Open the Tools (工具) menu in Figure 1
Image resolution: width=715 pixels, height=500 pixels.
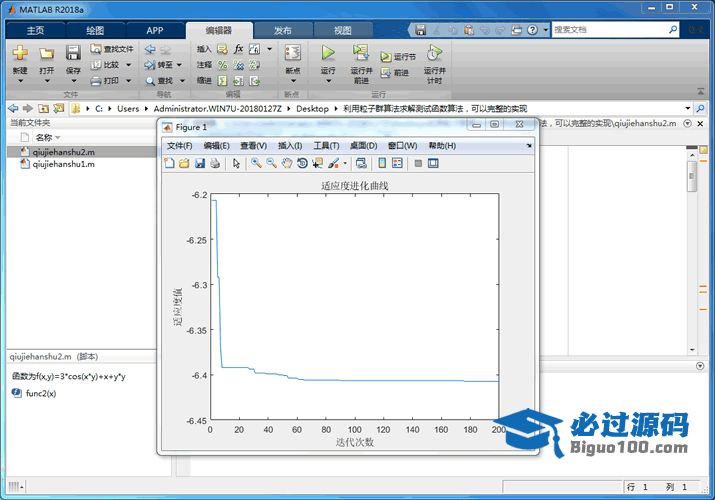(326, 146)
